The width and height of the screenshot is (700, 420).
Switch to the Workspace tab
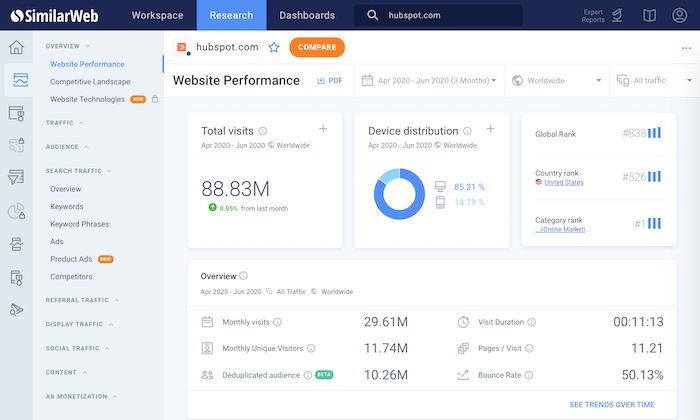[x=157, y=15]
